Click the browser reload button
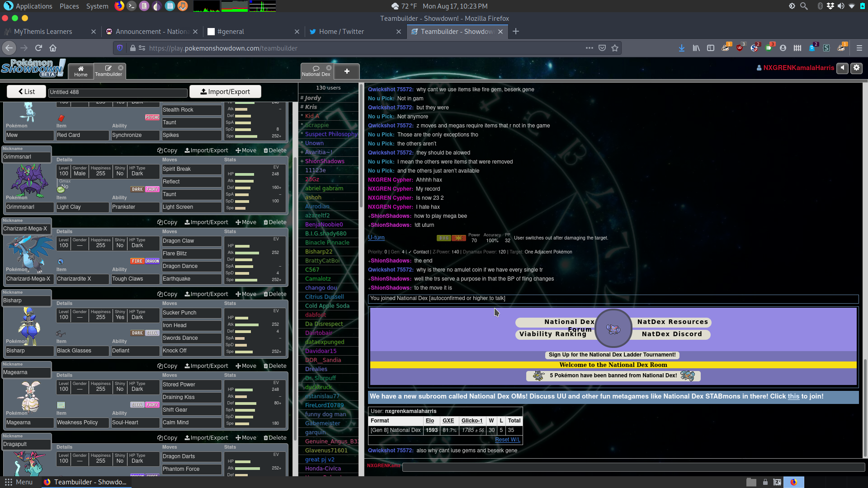This screenshot has height=488, width=868. click(x=38, y=48)
